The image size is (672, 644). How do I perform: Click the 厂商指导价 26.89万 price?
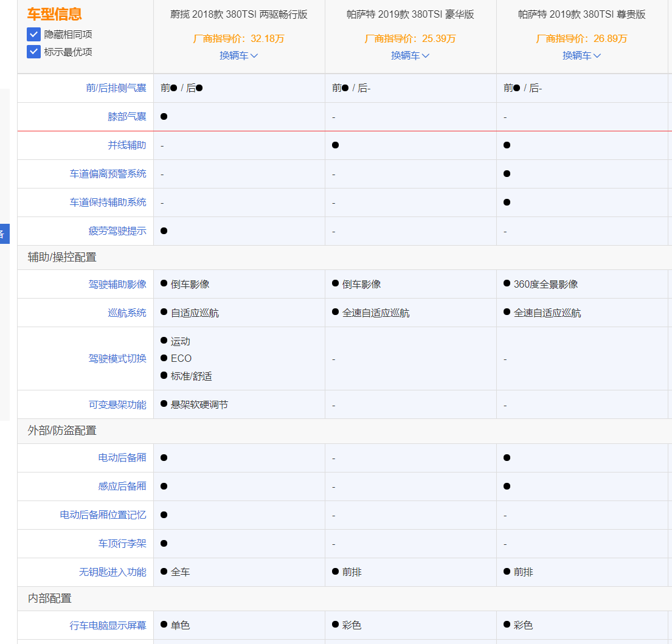pyautogui.click(x=581, y=38)
